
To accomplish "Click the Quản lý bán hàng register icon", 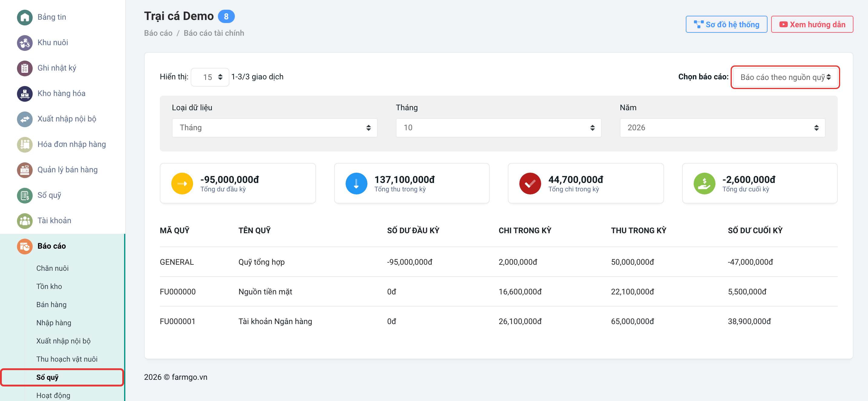I will point(25,170).
